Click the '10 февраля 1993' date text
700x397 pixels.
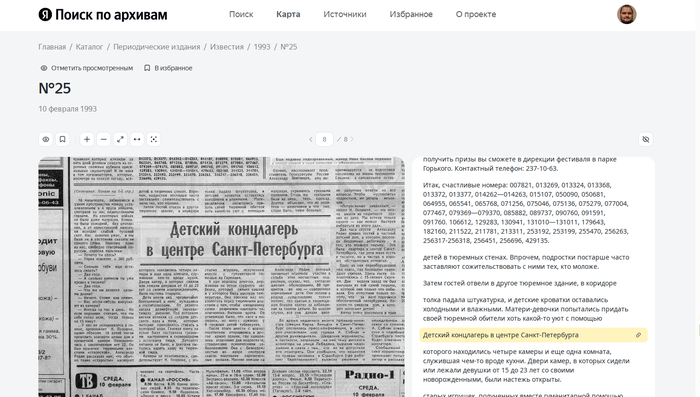[x=67, y=109]
